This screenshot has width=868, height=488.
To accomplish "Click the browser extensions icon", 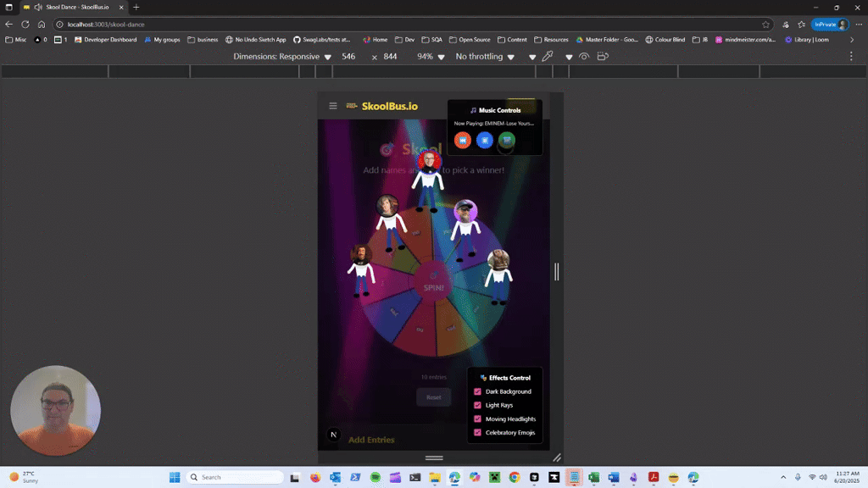I will point(786,25).
